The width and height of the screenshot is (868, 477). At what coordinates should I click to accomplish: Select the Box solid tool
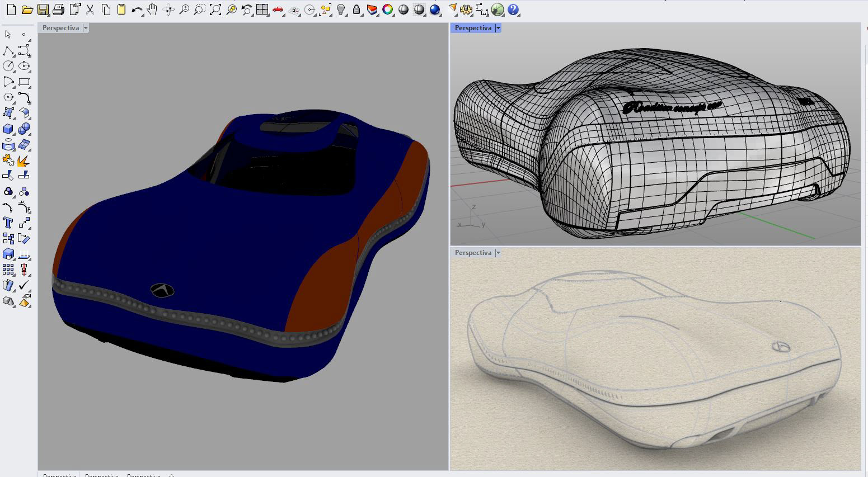tap(8, 129)
